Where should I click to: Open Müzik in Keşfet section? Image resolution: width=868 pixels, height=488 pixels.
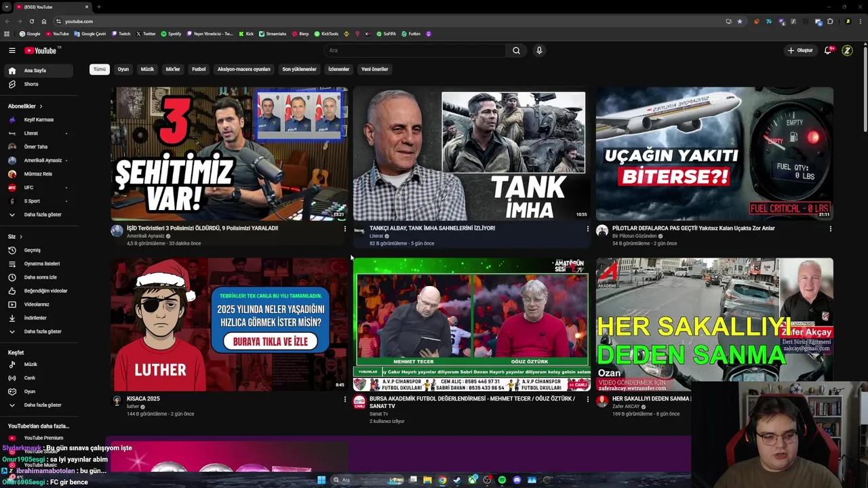coord(39,365)
